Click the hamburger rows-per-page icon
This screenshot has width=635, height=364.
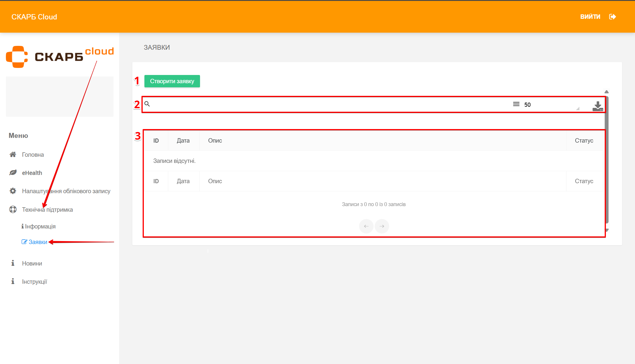(x=516, y=104)
